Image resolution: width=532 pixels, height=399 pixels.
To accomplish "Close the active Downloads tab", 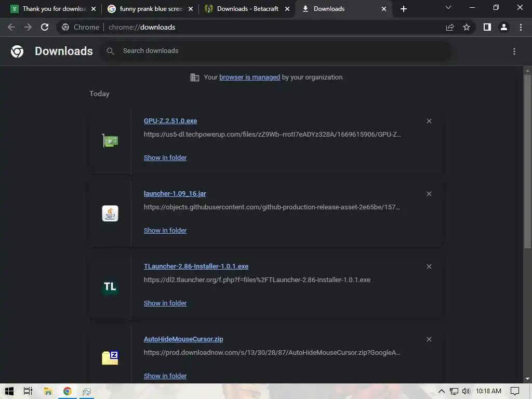I will click(384, 9).
